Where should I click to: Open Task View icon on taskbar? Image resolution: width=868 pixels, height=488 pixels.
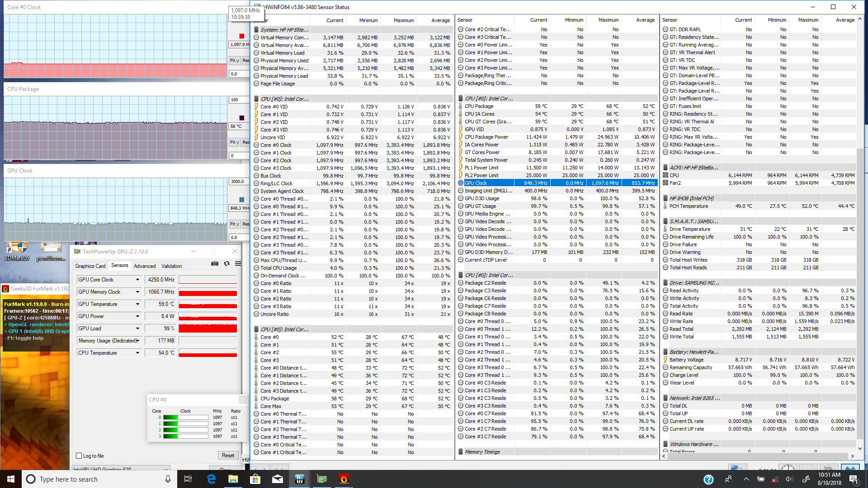point(188,479)
